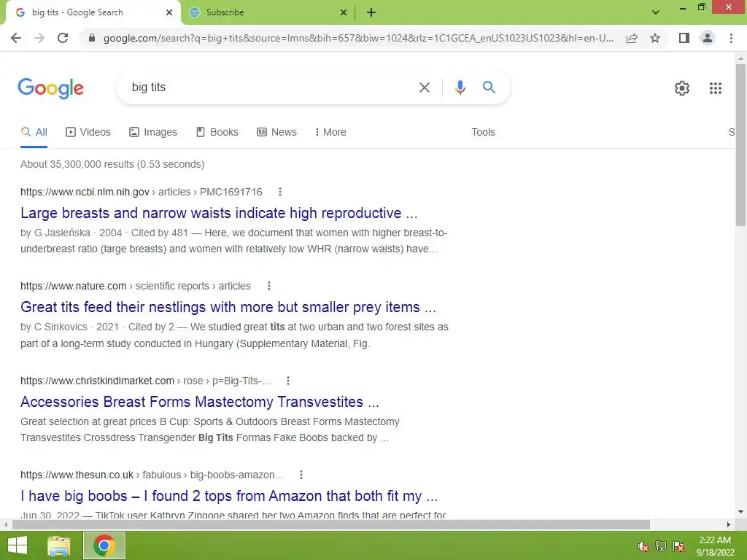
Task: Click the address bar URL
Action: coord(358,38)
